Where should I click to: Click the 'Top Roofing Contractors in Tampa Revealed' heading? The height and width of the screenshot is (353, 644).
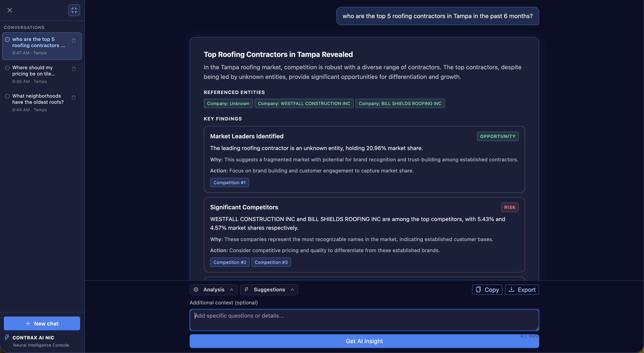[278, 54]
